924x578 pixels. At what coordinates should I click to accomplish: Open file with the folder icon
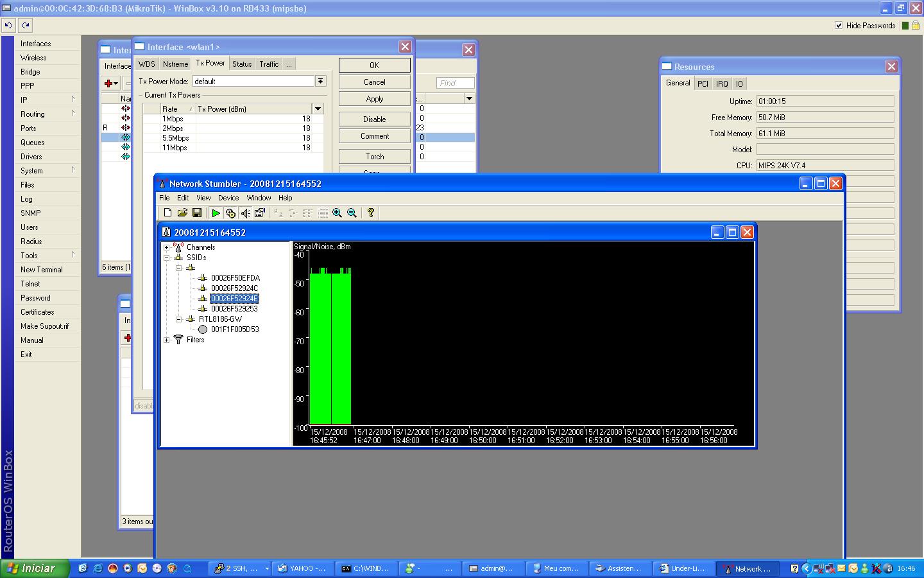coord(182,213)
